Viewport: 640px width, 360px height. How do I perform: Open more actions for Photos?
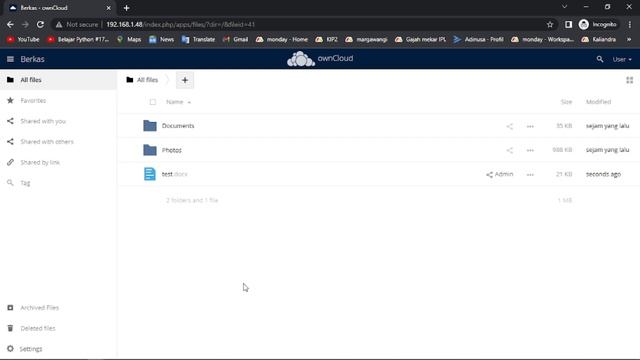530,150
